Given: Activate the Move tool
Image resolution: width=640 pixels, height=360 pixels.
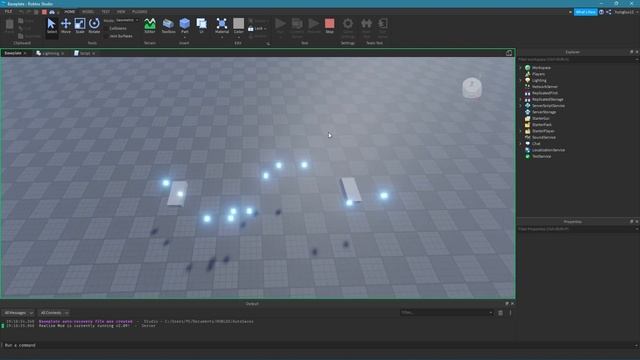Looking at the screenshot, I should pos(66,26).
